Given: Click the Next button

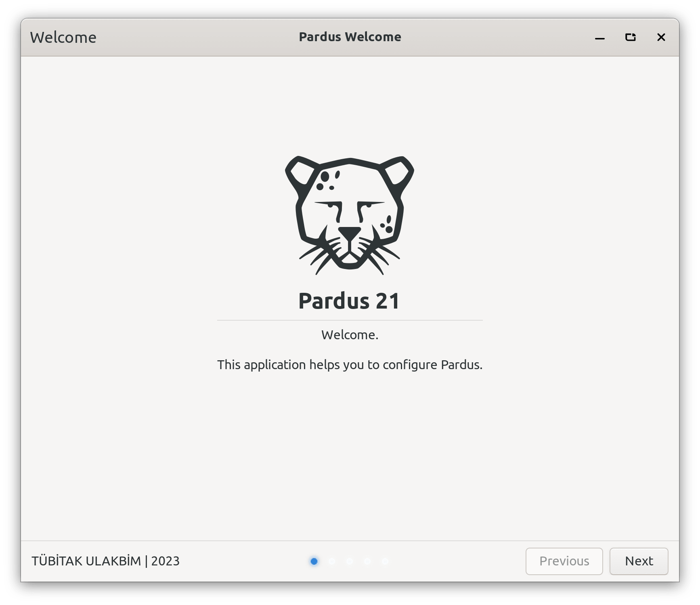Looking at the screenshot, I should pos(639,561).
